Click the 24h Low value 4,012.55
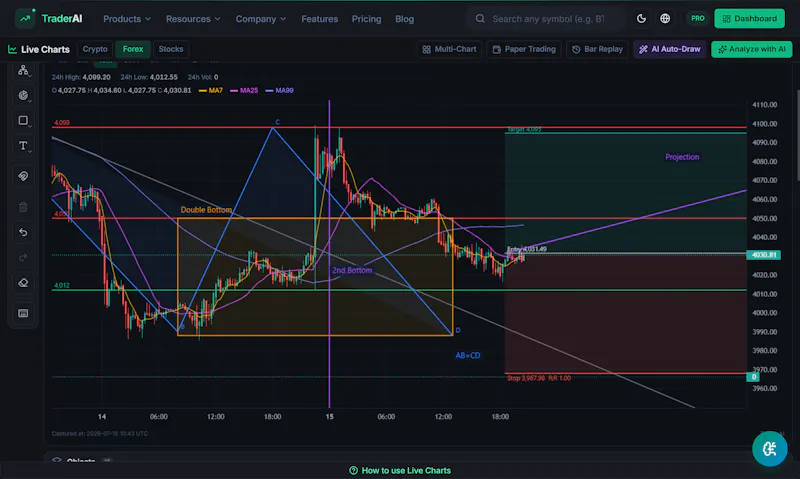Screen dimensions: 800x479 (x=164, y=77)
